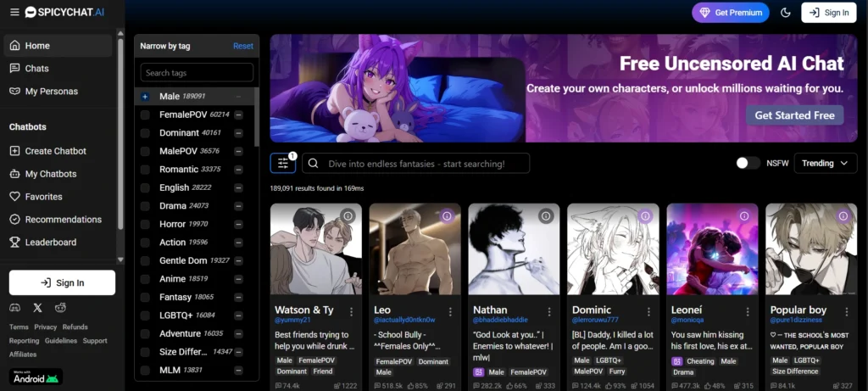Viewport: 868px width, 391px height.
Task: Open three-dot menu for Leoneí
Action: click(748, 312)
